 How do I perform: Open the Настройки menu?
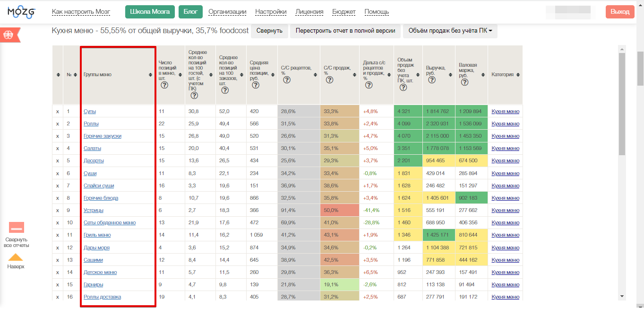click(x=271, y=12)
